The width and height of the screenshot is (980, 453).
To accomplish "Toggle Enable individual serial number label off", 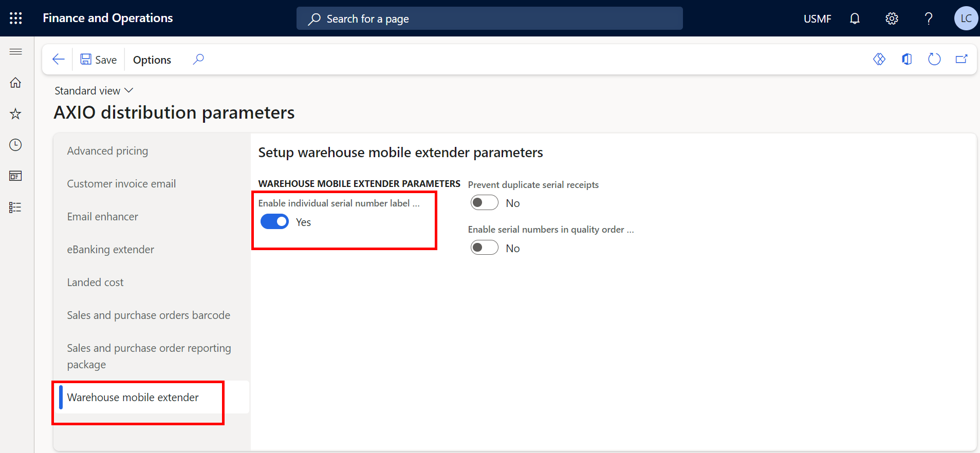I will tap(274, 222).
